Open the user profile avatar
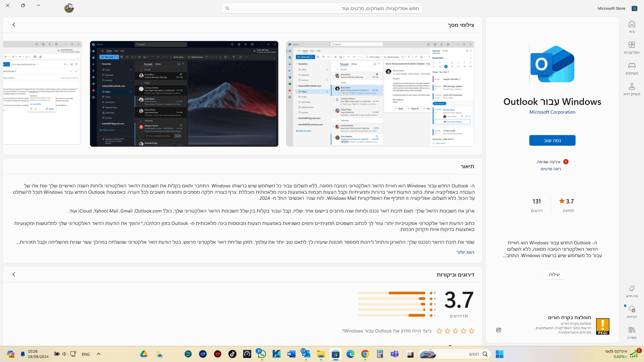The image size is (644, 362). [x=69, y=8]
